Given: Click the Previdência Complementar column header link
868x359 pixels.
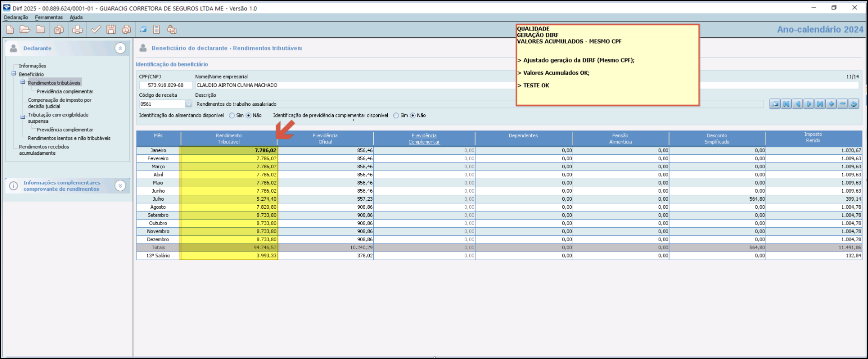Looking at the screenshot, I should (x=424, y=139).
